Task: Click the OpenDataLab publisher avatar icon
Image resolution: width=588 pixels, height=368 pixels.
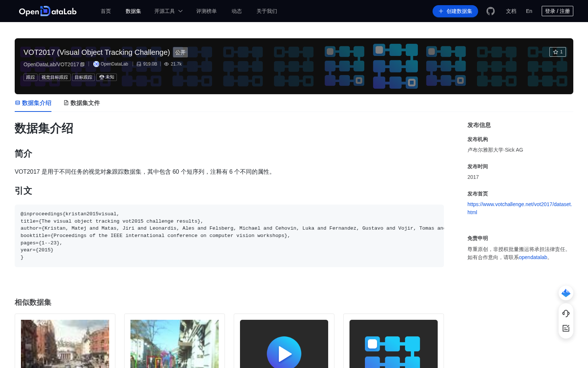Action: [96, 64]
